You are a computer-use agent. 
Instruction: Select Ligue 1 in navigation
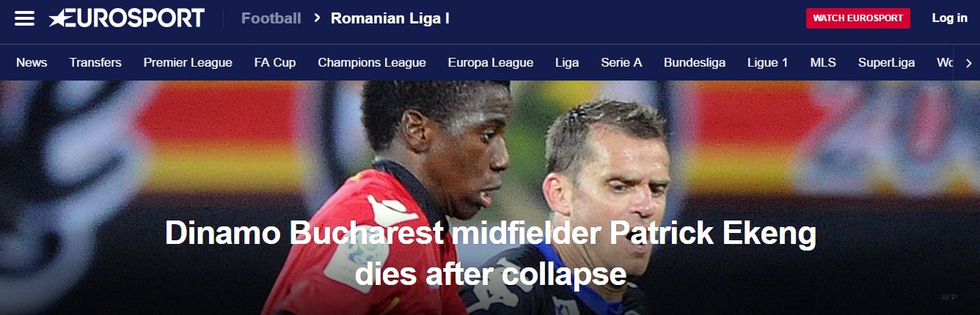pyautogui.click(x=768, y=63)
